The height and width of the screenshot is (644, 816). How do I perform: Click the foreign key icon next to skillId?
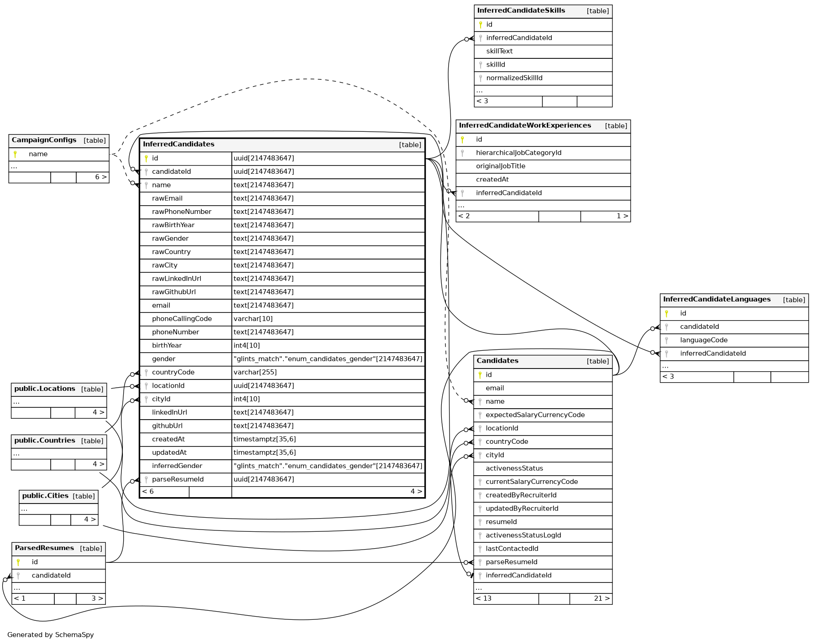pos(480,65)
